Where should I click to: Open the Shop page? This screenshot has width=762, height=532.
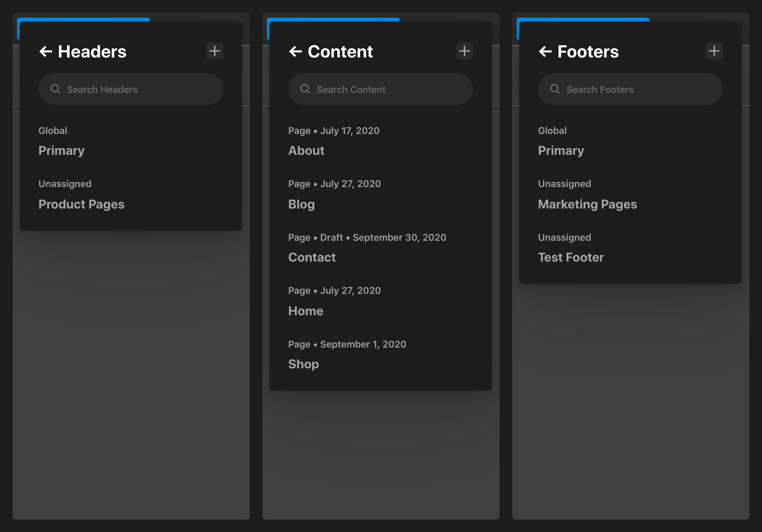[303, 364]
